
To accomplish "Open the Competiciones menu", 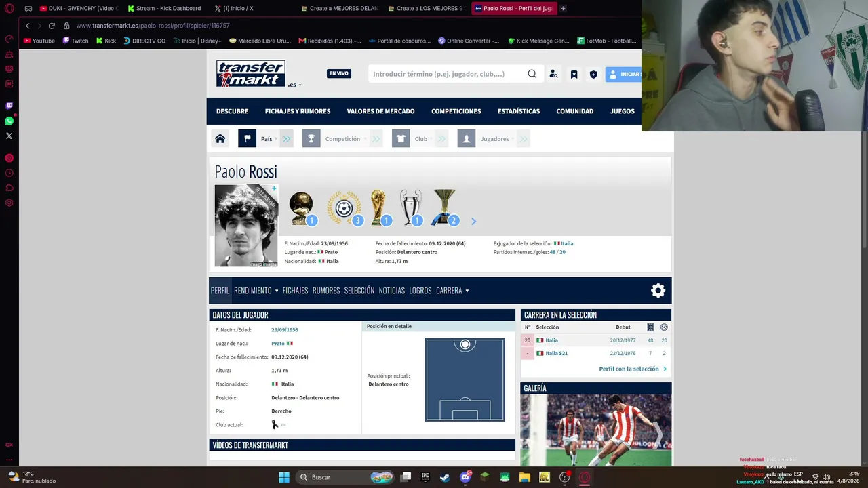I will click(456, 111).
